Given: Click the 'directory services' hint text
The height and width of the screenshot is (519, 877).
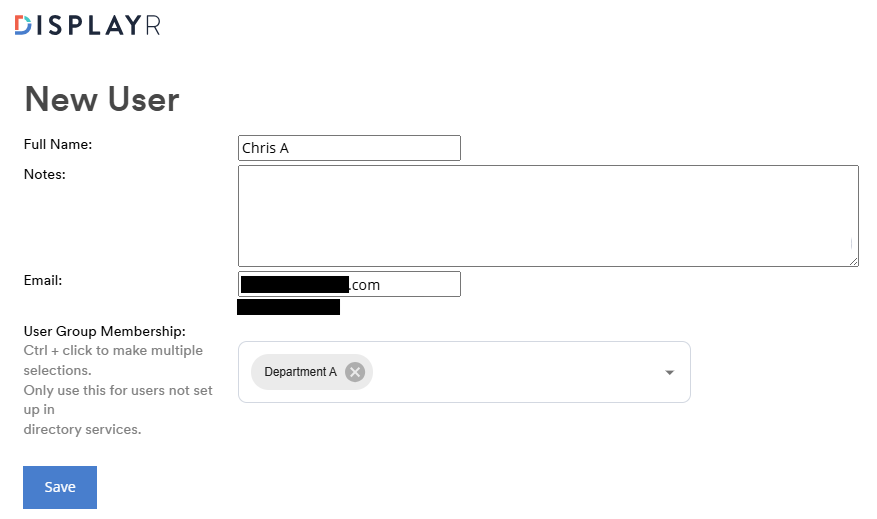Looking at the screenshot, I should coord(83,430).
